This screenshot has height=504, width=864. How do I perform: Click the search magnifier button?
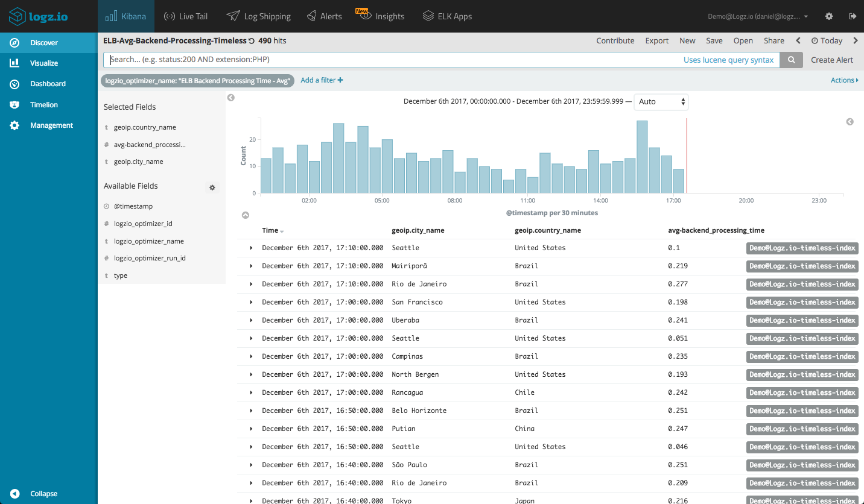click(792, 60)
